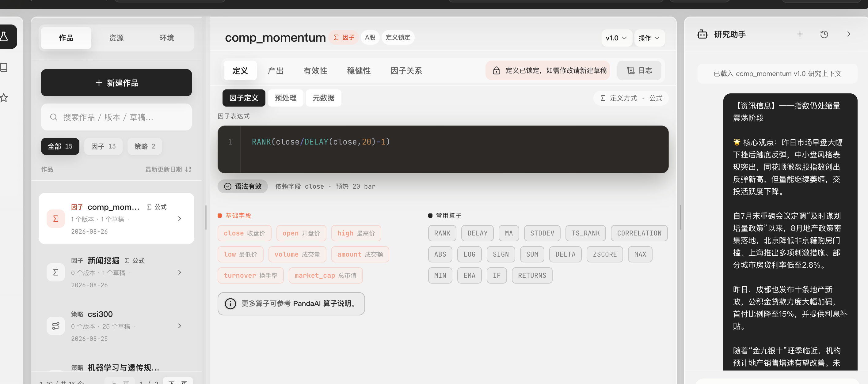Insert the RANK operator
The height and width of the screenshot is (384, 868).
click(442, 233)
